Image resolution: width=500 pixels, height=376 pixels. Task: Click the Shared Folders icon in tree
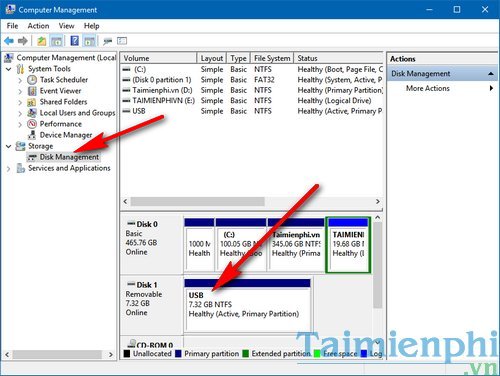[x=32, y=102]
